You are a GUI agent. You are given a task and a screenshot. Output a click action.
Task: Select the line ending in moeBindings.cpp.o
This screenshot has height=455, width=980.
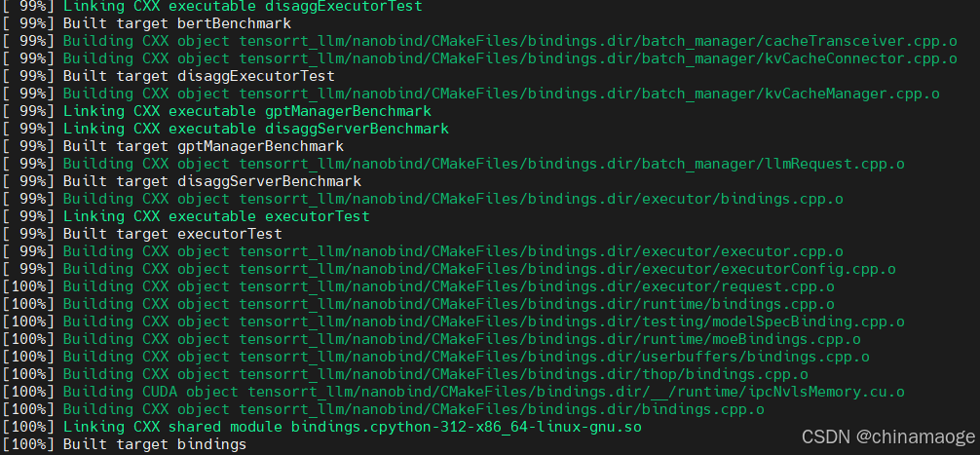[x=432, y=339]
